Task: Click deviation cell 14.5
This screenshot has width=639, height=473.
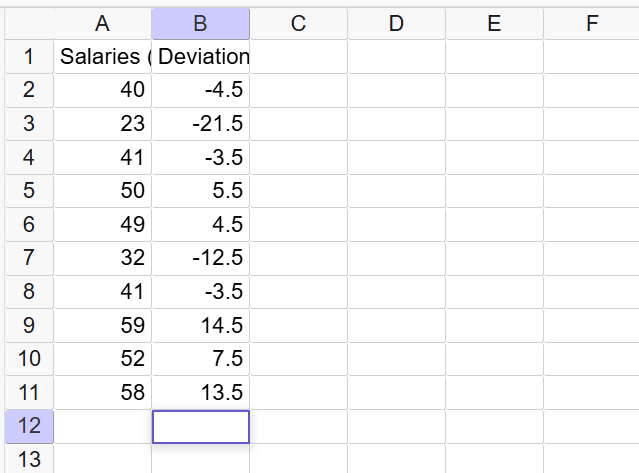Action: click(201, 326)
